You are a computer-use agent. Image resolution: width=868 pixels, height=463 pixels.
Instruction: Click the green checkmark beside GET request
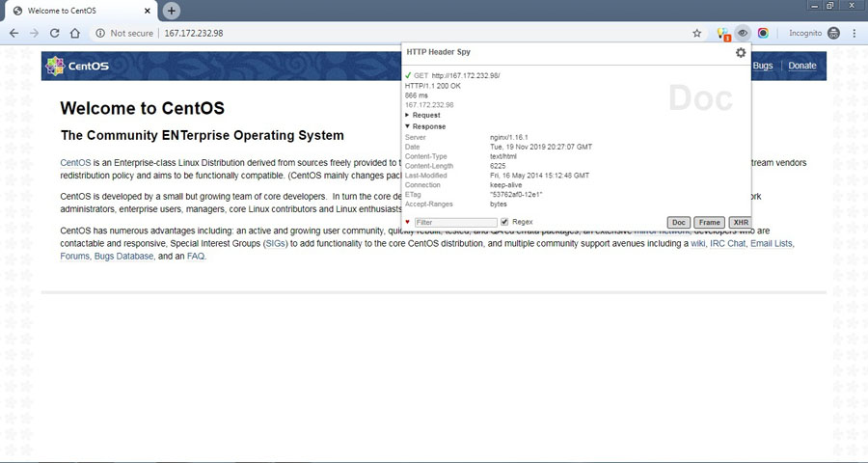[x=408, y=75]
